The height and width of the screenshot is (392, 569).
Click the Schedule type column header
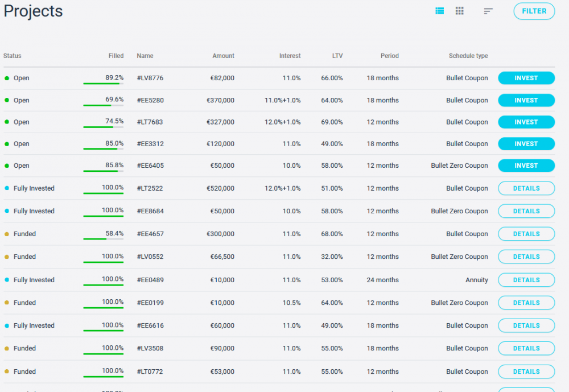468,56
